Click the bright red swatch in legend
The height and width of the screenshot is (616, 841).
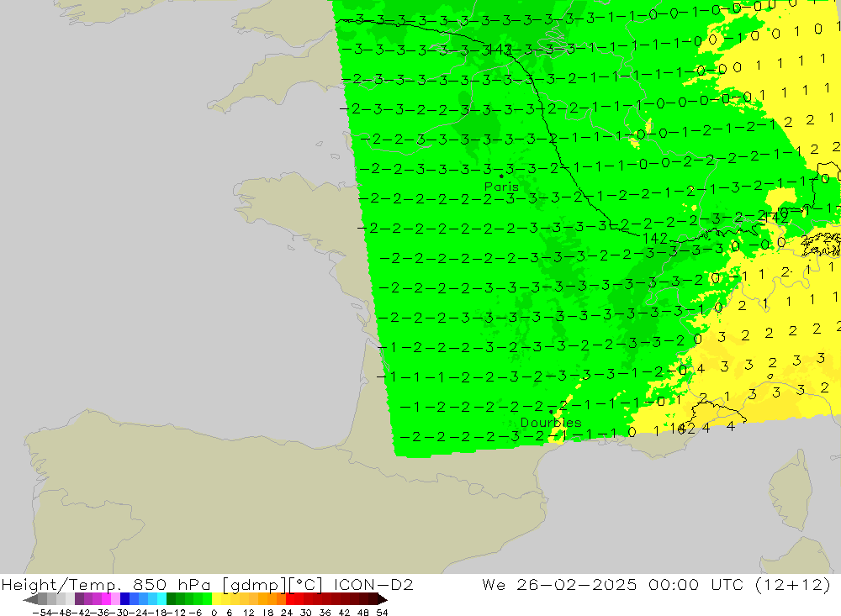(290, 599)
